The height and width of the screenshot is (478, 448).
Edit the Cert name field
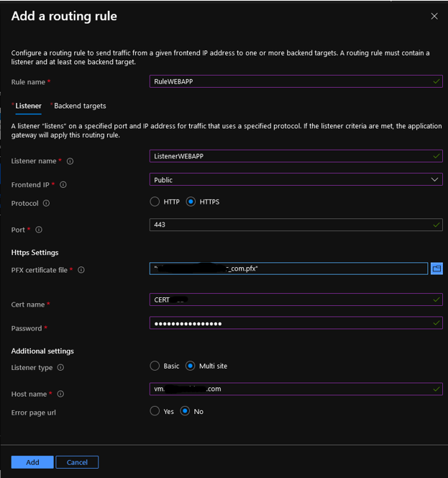[296, 299]
